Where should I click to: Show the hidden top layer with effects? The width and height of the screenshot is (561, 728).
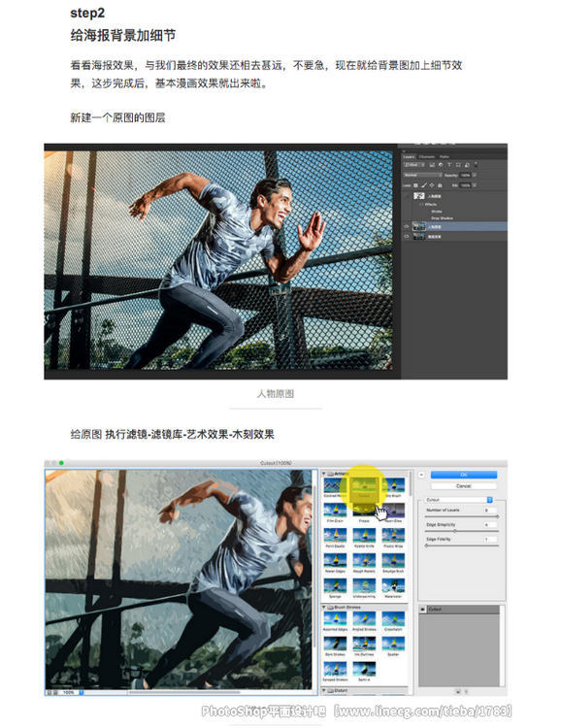[x=407, y=195]
